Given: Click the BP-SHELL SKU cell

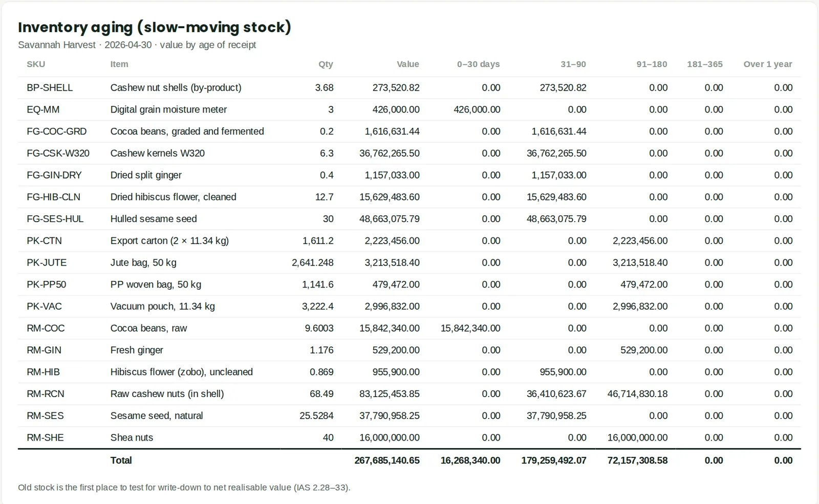Looking at the screenshot, I should (50, 88).
